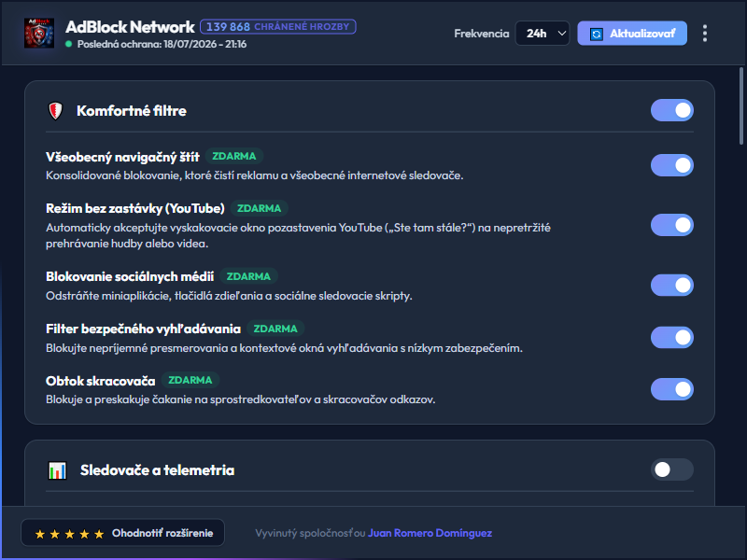Click description starting 'Blokujte nepríjemné presmerovania'

point(284,348)
